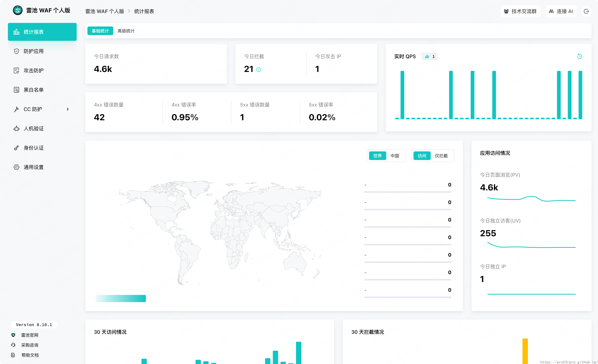Select the 世界 map toggle

[377, 156]
